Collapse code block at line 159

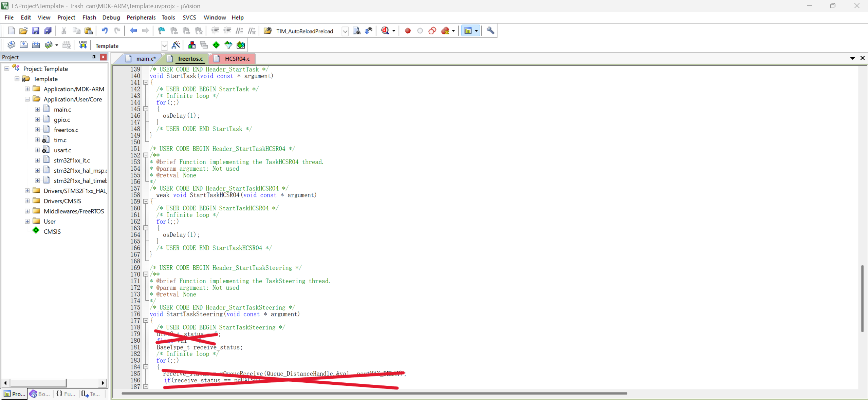[146, 202]
